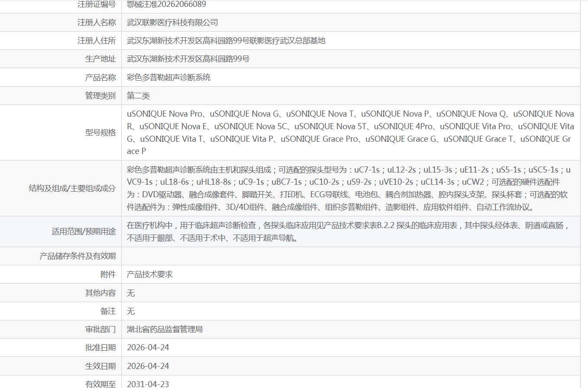
Task: Click the '管理类别' row label
Action: click(100, 96)
